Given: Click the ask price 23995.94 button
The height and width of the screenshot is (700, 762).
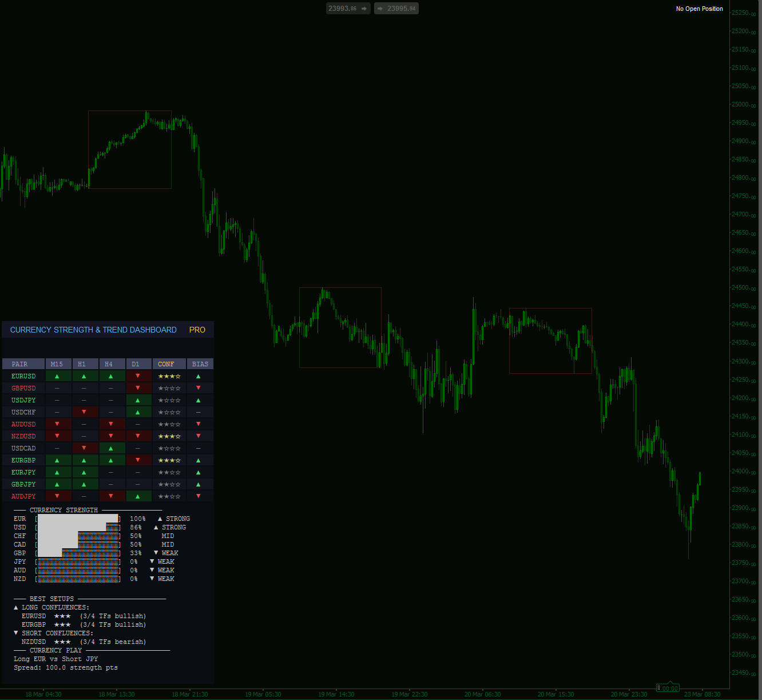Looking at the screenshot, I should pyautogui.click(x=396, y=8).
